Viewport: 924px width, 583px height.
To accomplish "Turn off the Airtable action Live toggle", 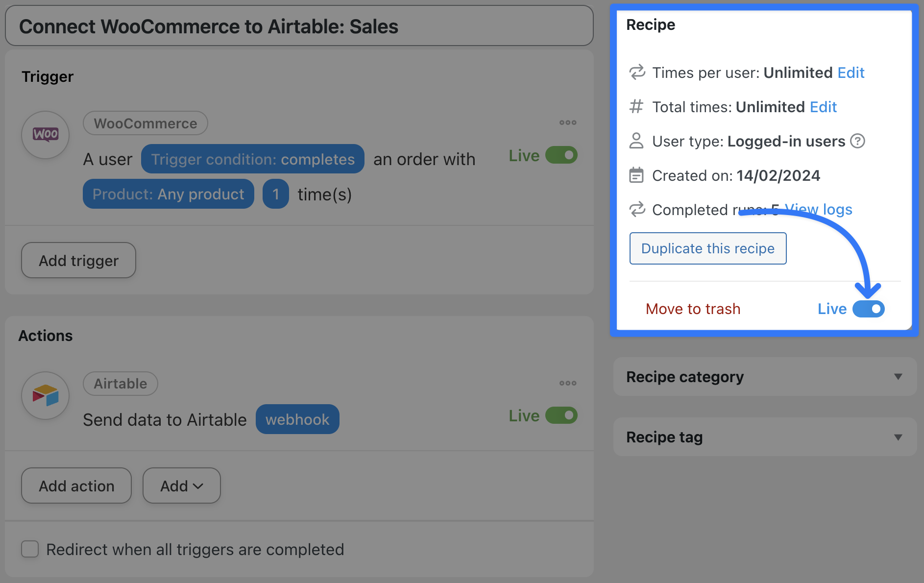I will coord(561,415).
